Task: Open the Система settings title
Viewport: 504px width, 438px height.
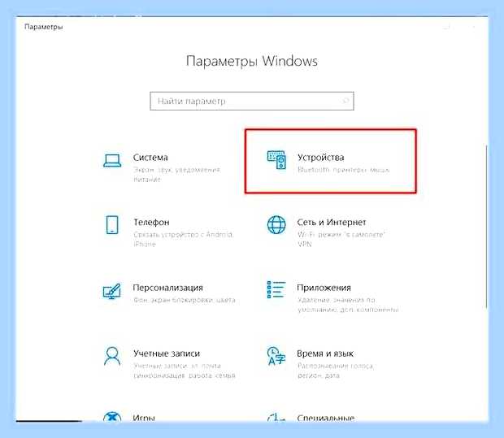Action: click(150, 158)
